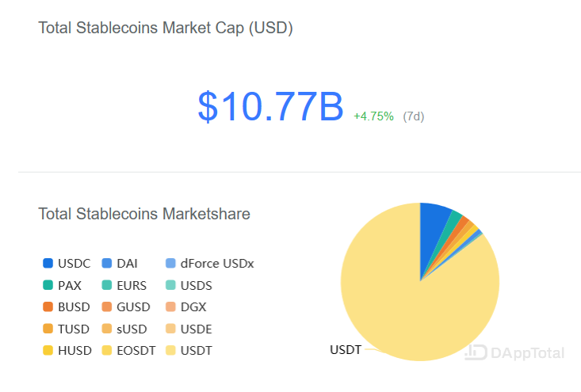Click the TUSD legend item
This screenshot has height=392, width=581.
(x=66, y=329)
